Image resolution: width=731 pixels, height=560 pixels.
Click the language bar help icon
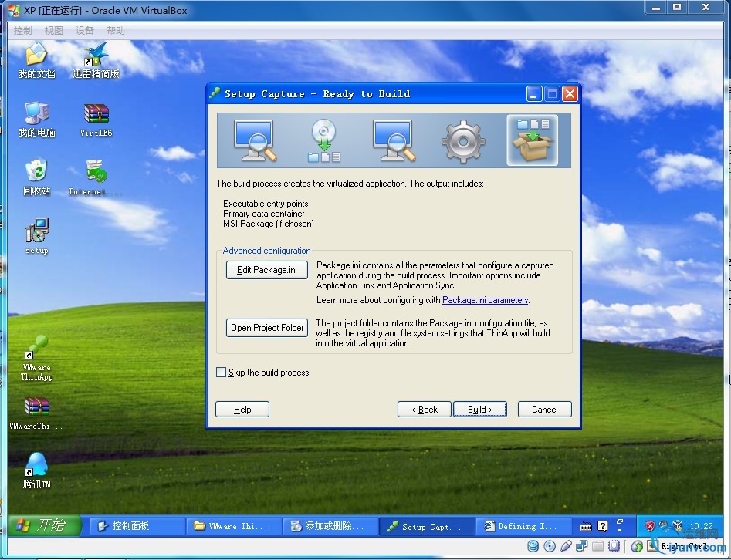coord(602,527)
